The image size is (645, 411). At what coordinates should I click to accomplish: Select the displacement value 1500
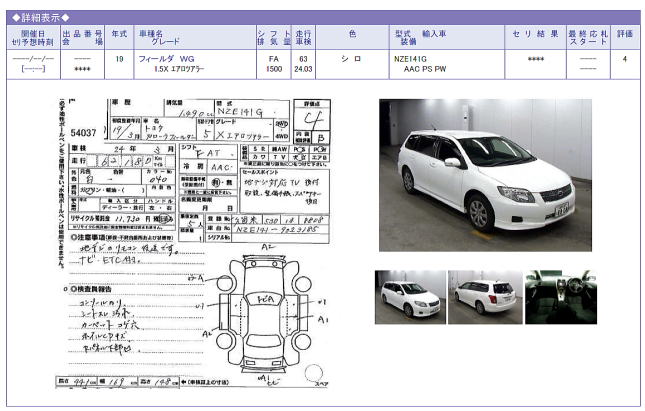click(274, 69)
